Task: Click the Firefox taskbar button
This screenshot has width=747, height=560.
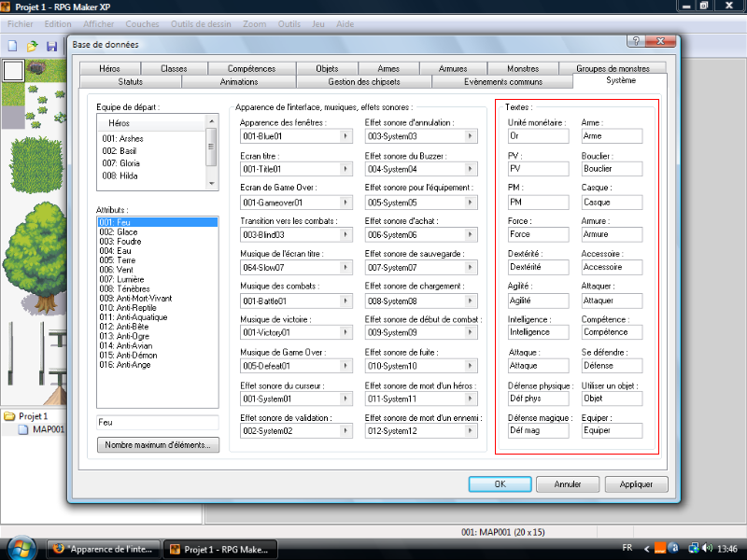Action: click(105, 549)
